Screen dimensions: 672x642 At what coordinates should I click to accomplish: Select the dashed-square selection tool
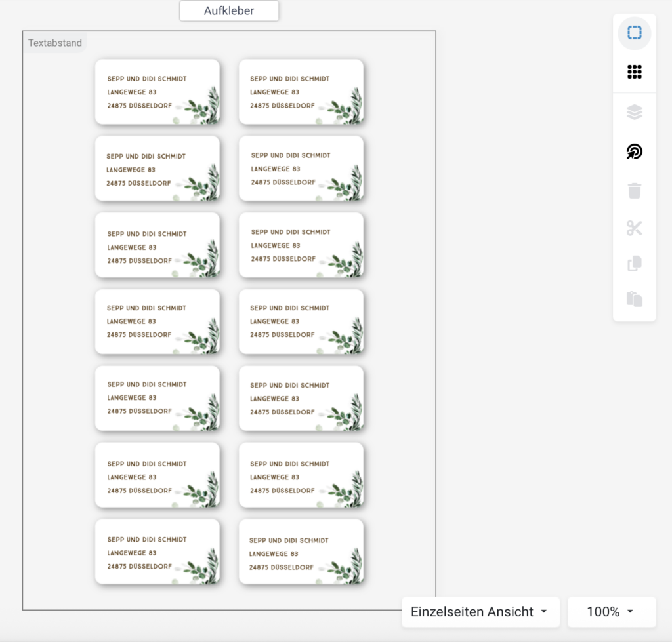pos(635,33)
